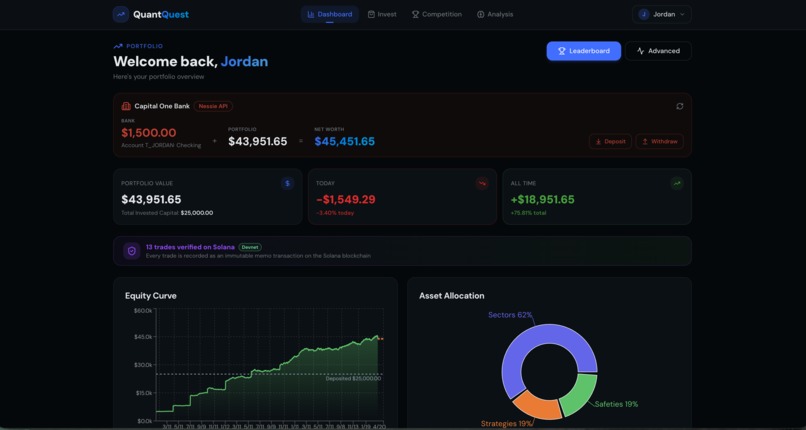The width and height of the screenshot is (806, 430).
Task: Click the +75.81% total text
Action: pos(528,213)
